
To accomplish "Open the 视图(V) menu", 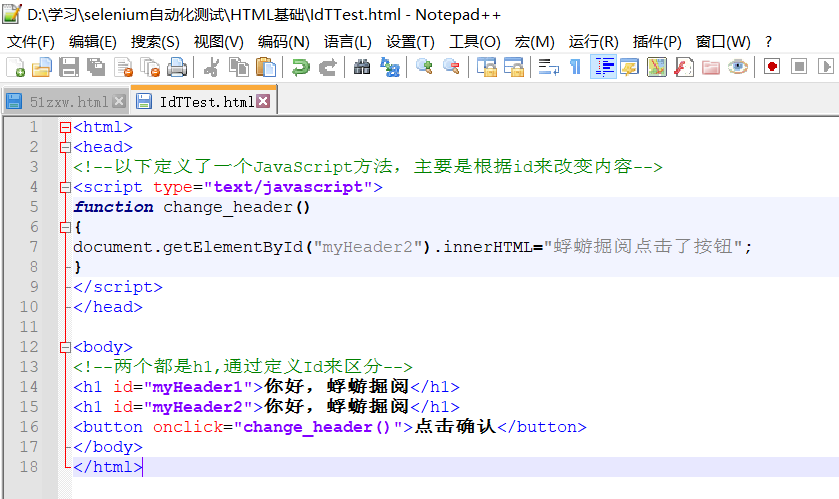I will [x=218, y=42].
